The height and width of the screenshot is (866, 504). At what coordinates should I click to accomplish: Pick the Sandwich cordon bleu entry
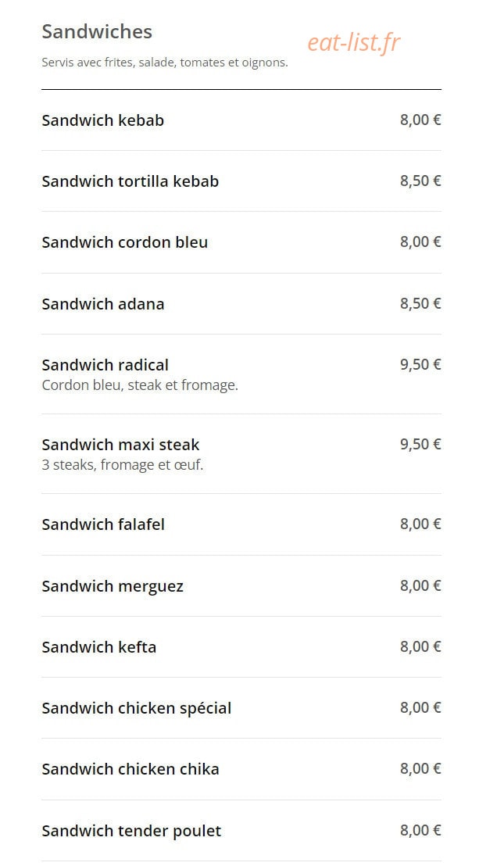pos(125,242)
